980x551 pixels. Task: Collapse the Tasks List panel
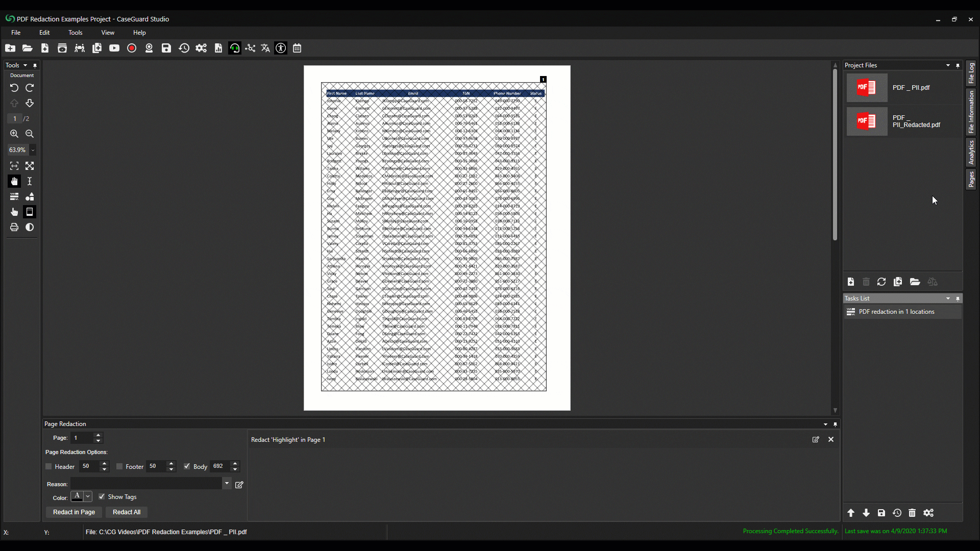(x=948, y=298)
